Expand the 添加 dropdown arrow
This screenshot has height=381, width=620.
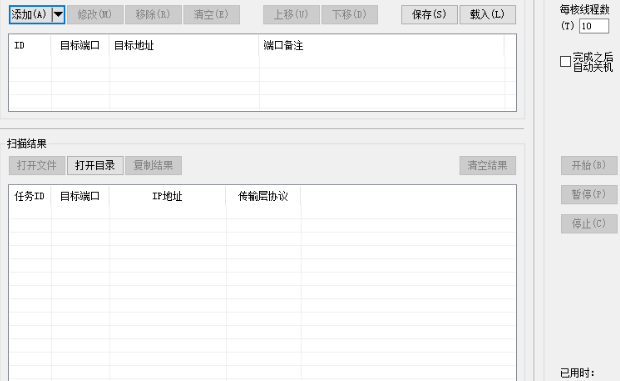[59, 15]
